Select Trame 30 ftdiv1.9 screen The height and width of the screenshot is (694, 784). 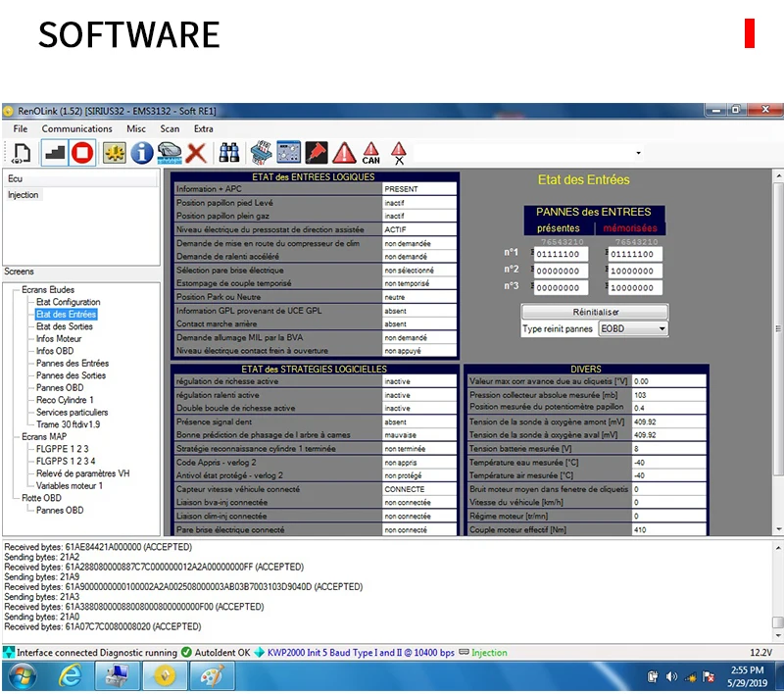click(x=68, y=424)
